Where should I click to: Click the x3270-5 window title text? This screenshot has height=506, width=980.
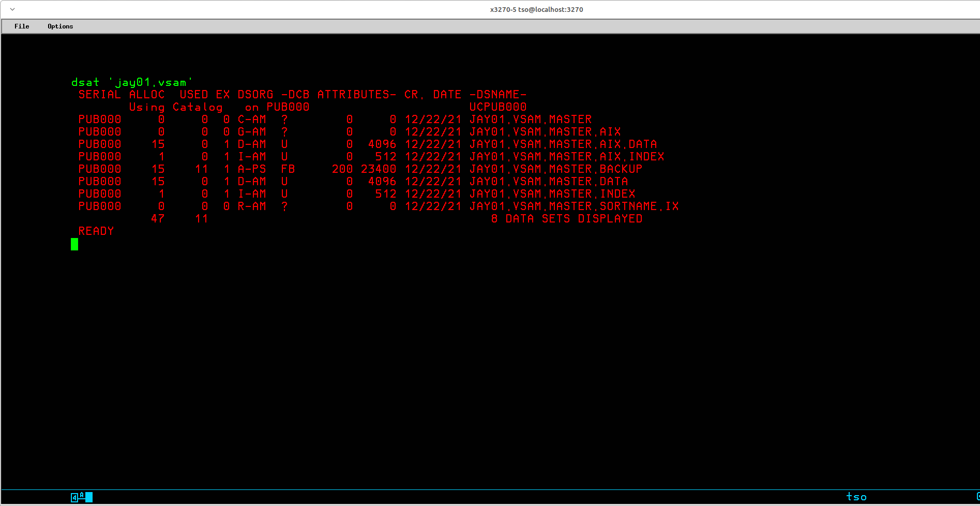coord(536,9)
